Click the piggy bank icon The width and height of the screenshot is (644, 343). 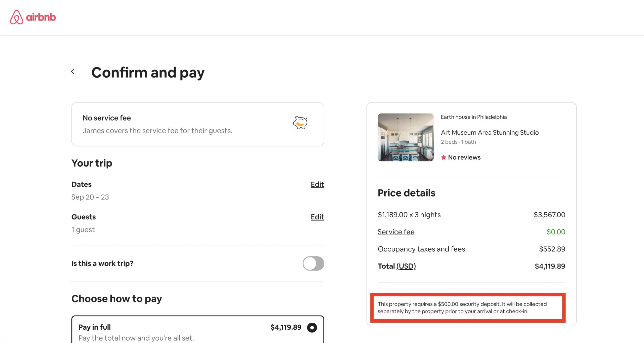pos(300,123)
